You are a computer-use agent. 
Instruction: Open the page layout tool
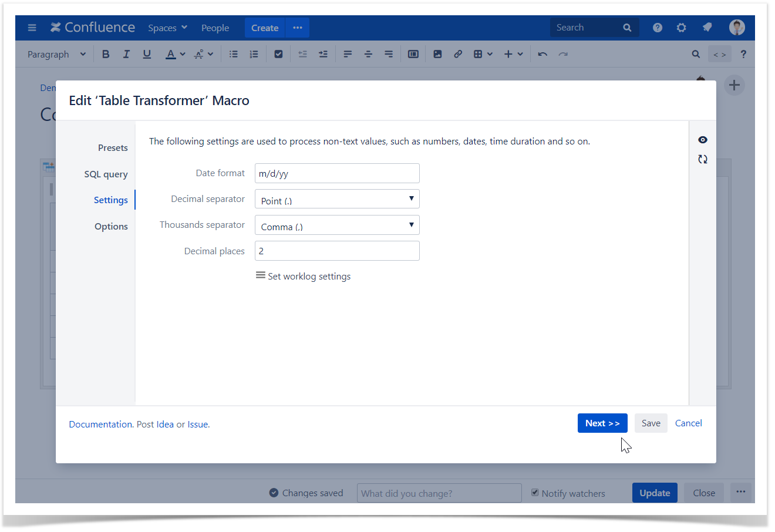(x=413, y=54)
